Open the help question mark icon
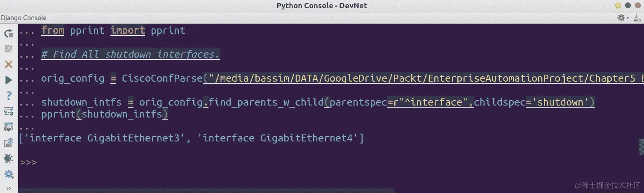 click(x=9, y=96)
